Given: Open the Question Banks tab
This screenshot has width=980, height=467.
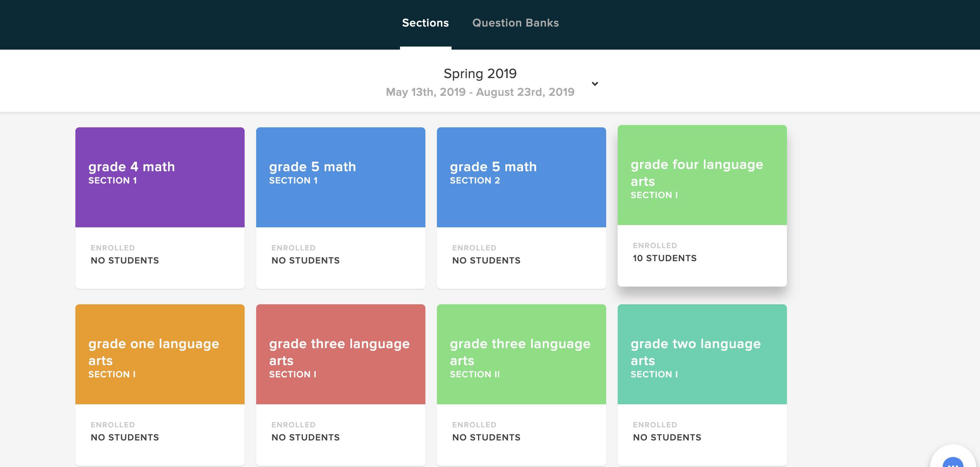Looking at the screenshot, I should [515, 23].
